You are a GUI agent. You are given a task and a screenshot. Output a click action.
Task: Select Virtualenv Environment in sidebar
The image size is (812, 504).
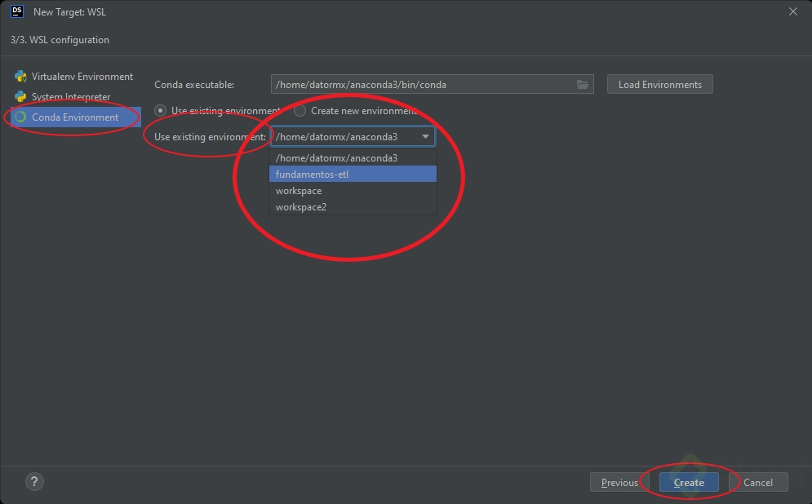[76, 77]
